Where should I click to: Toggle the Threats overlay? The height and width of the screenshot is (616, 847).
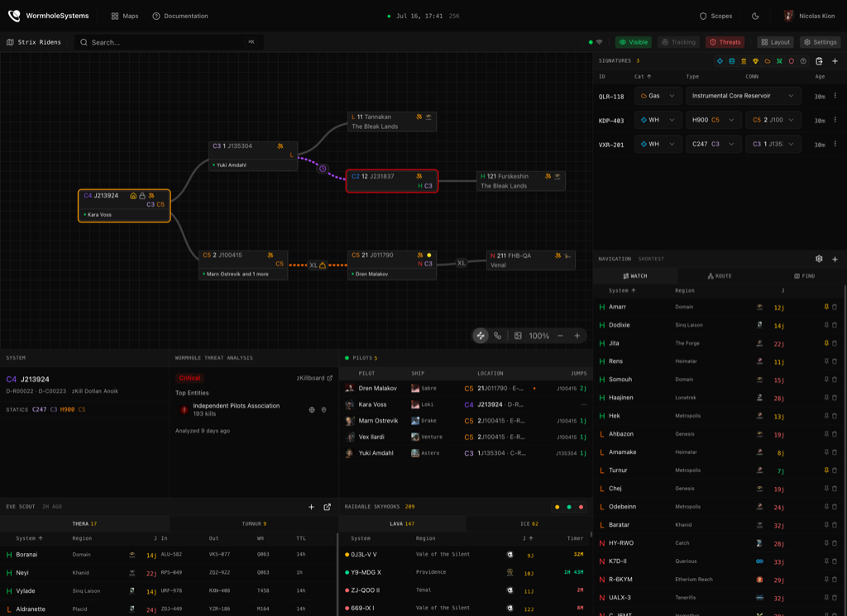(x=725, y=42)
